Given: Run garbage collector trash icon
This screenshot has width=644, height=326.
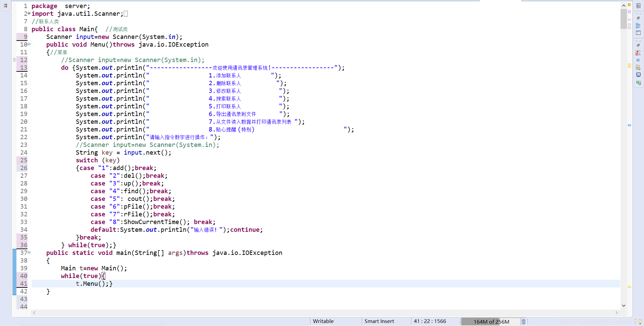Looking at the screenshot, I should coord(524,322).
